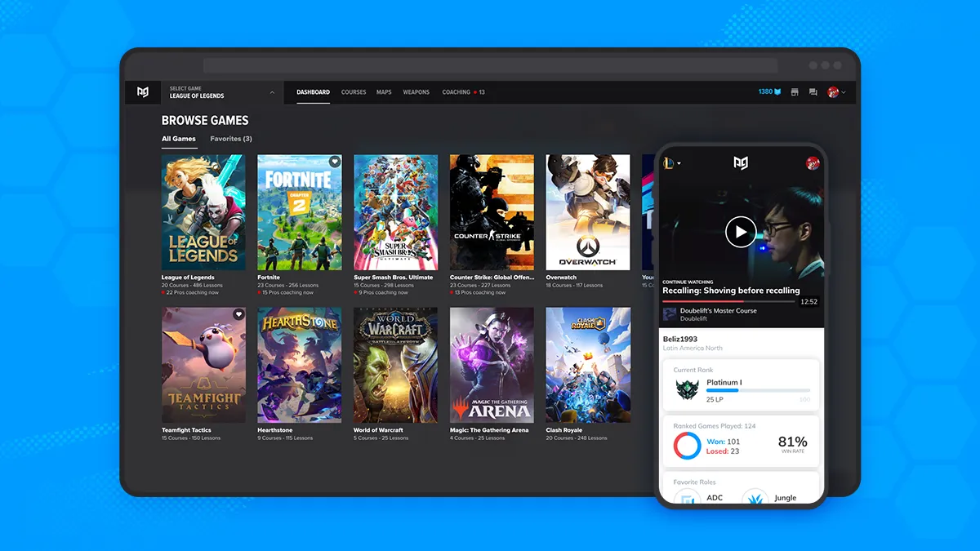980x551 pixels.
Task: Click the "League of Legends" title link
Action: [188, 278]
